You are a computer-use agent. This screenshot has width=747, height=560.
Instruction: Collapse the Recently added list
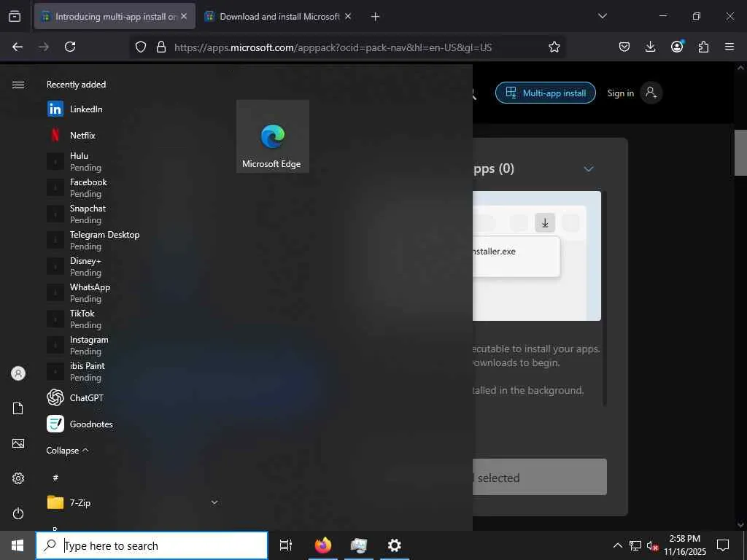67,450
